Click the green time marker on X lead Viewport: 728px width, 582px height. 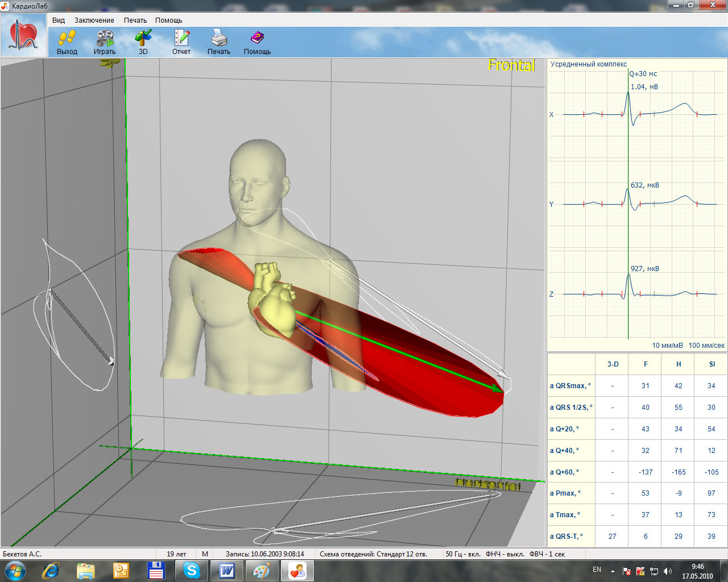pyautogui.click(x=628, y=114)
